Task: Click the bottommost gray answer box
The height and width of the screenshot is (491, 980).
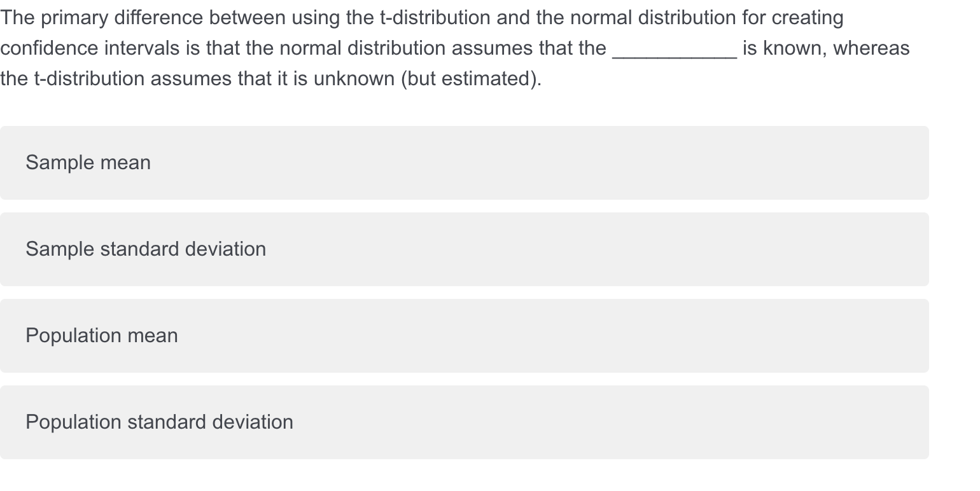Action: [x=465, y=422]
